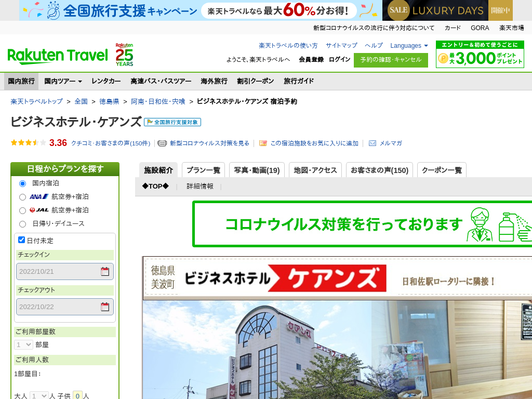Click the ログイン link
Viewport: 532px width, 399px height.
[x=340, y=59]
